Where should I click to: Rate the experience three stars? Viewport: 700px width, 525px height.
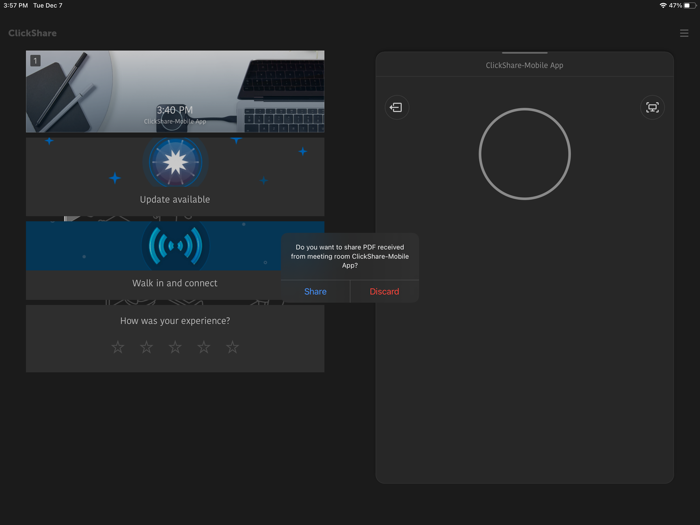pos(175,347)
